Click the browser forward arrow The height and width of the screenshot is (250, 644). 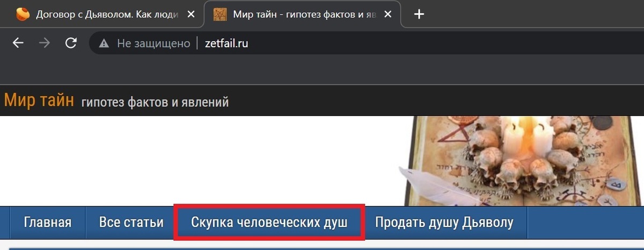pos(45,44)
